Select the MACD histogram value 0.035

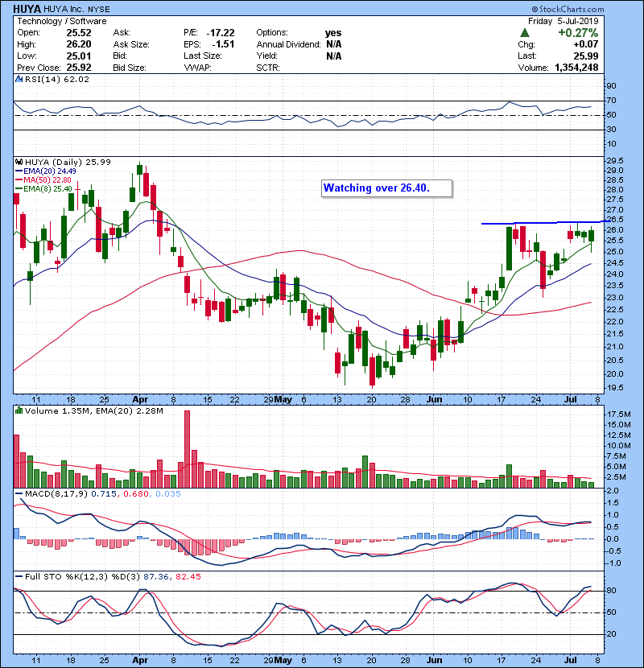[x=168, y=493]
